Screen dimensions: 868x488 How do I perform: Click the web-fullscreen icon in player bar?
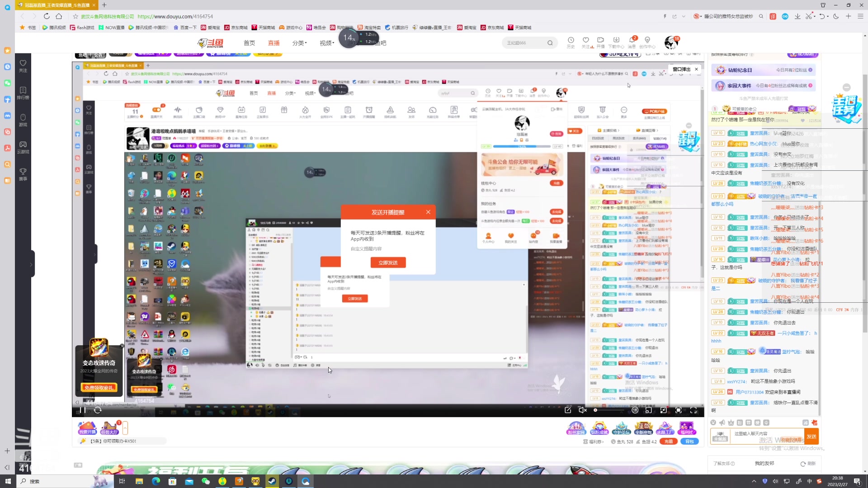tap(679, 410)
